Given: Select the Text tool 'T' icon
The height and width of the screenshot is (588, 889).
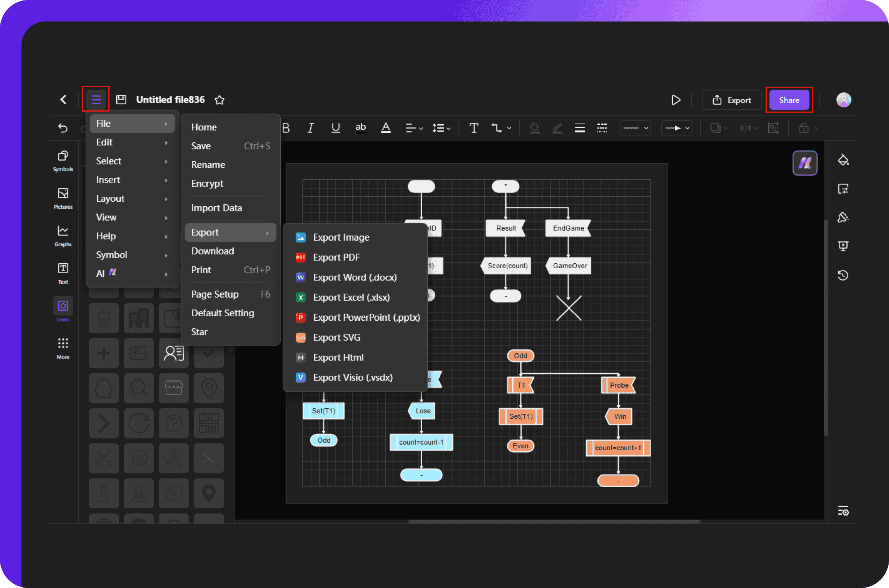Looking at the screenshot, I should pyautogui.click(x=474, y=128).
